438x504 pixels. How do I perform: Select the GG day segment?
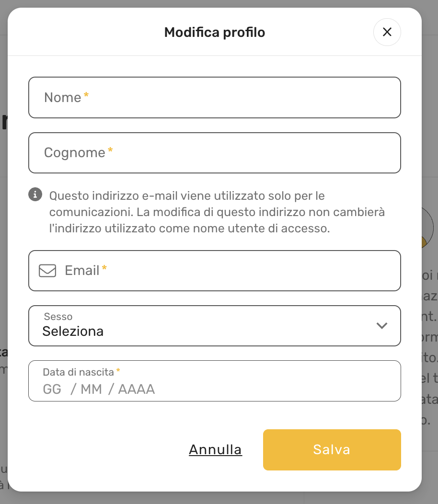(x=52, y=389)
